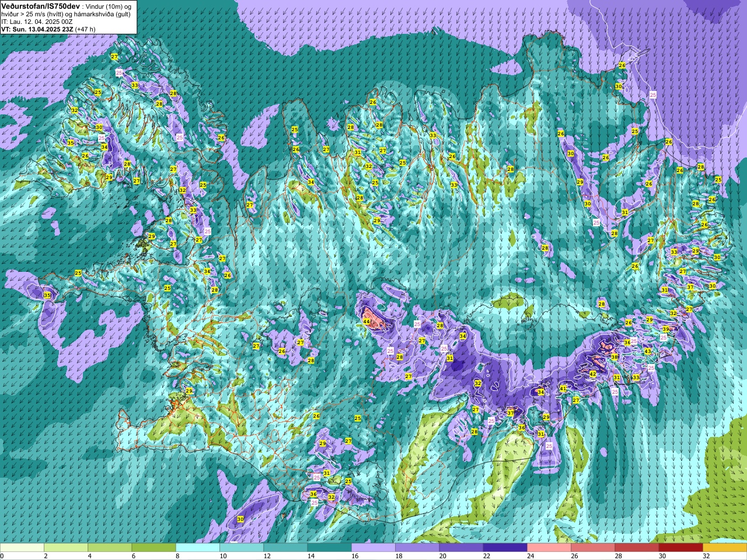The image size is (747, 560).
Task: Click the 'Veðurstofan/IS750dev' title text
Action: 40,5
